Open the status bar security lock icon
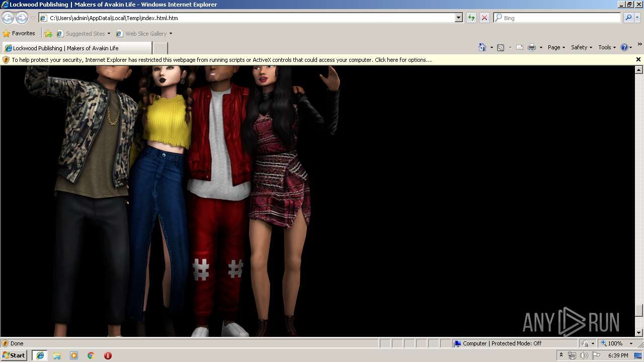This screenshot has width=644, height=362. point(585,343)
